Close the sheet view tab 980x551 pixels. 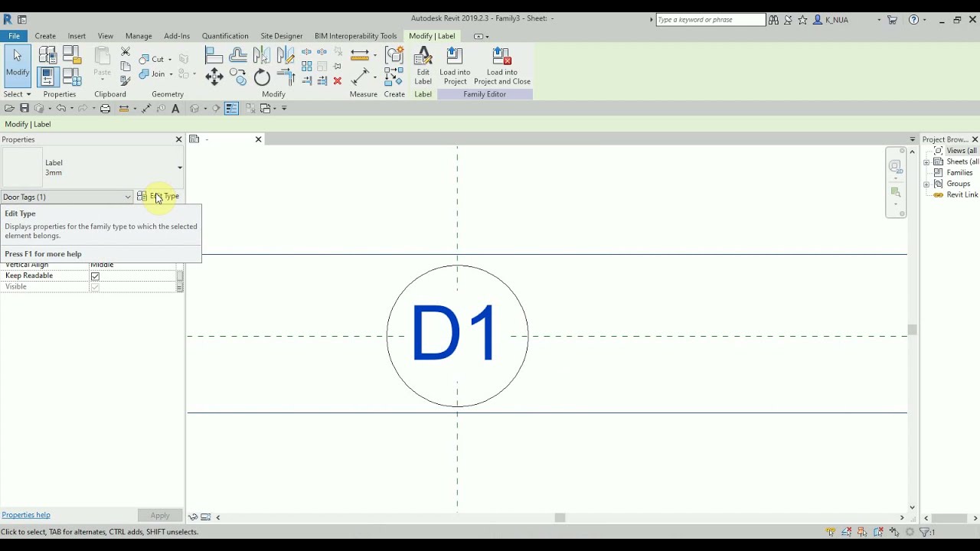click(258, 139)
